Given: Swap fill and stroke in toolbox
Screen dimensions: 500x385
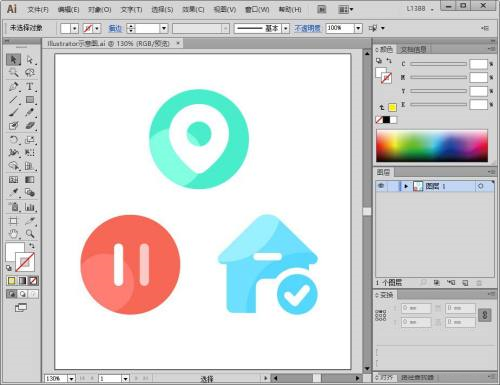Looking at the screenshot, I should (x=32, y=246).
